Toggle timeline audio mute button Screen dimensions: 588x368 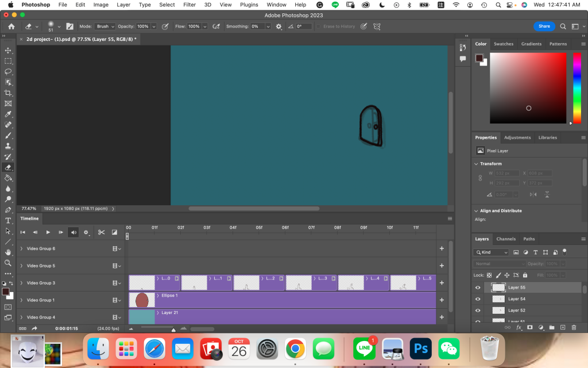pyautogui.click(x=73, y=232)
